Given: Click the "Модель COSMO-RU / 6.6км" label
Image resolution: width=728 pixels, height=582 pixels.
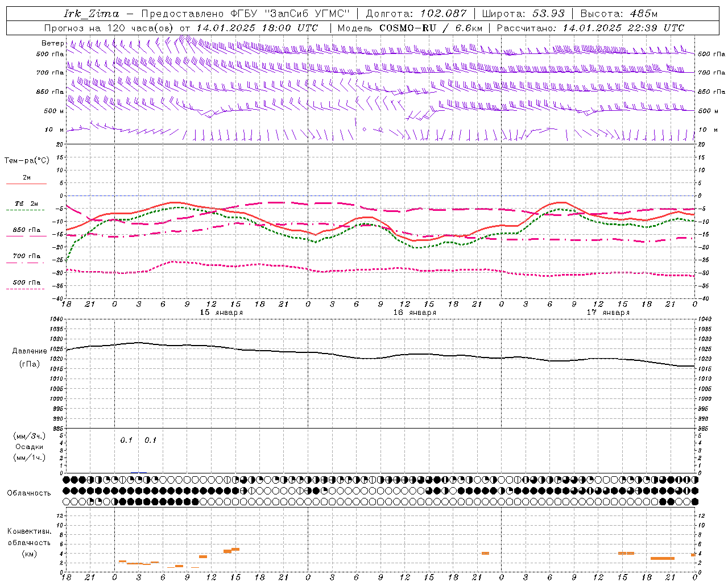Looking at the screenshot, I should click(x=410, y=28).
